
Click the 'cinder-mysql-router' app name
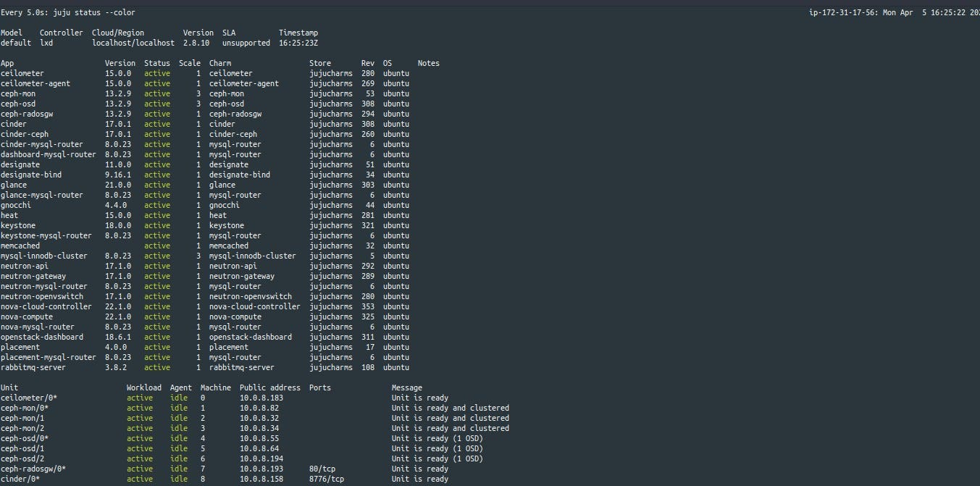click(x=42, y=144)
